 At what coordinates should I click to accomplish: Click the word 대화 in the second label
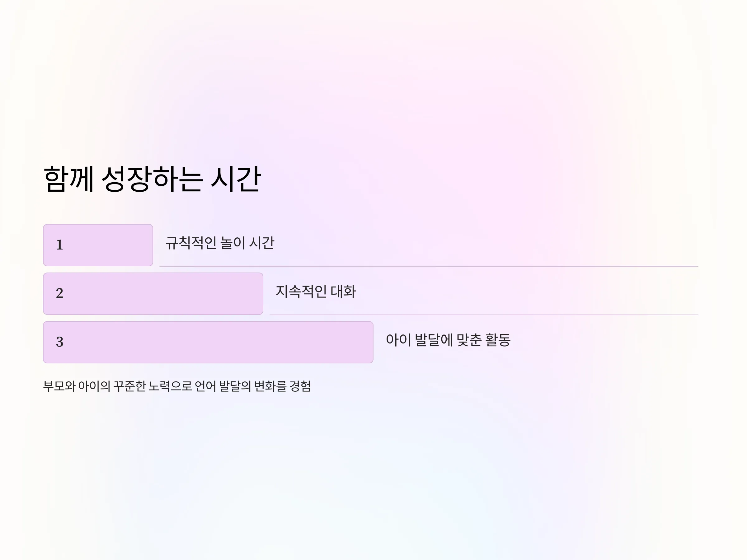click(343, 292)
